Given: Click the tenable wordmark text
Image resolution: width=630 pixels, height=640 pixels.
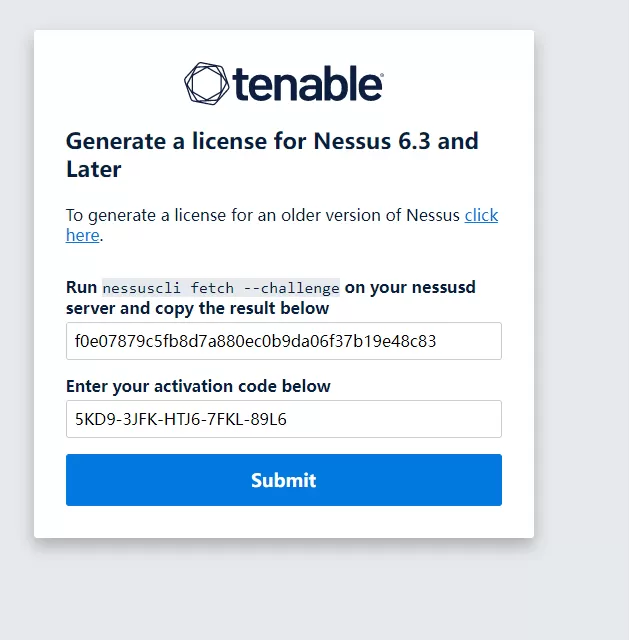Looking at the screenshot, I should [x=306, y=84].
